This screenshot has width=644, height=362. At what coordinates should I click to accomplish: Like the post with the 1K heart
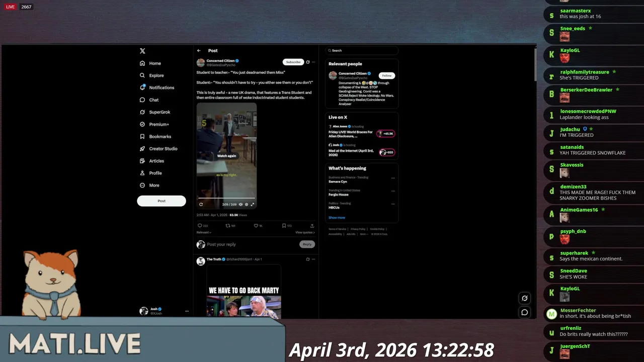[256, 226]
